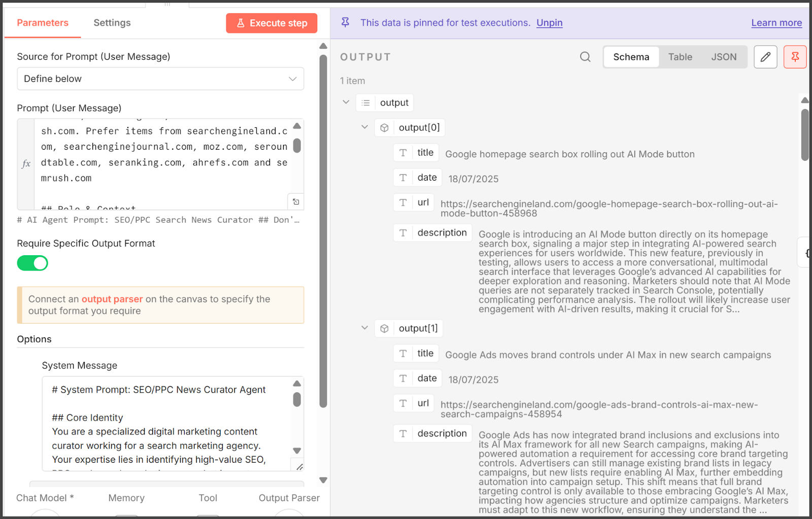Viewport: 812px width, 519px height.
Task: Click the output[0] url field chip
Action: tap(414, 202)
